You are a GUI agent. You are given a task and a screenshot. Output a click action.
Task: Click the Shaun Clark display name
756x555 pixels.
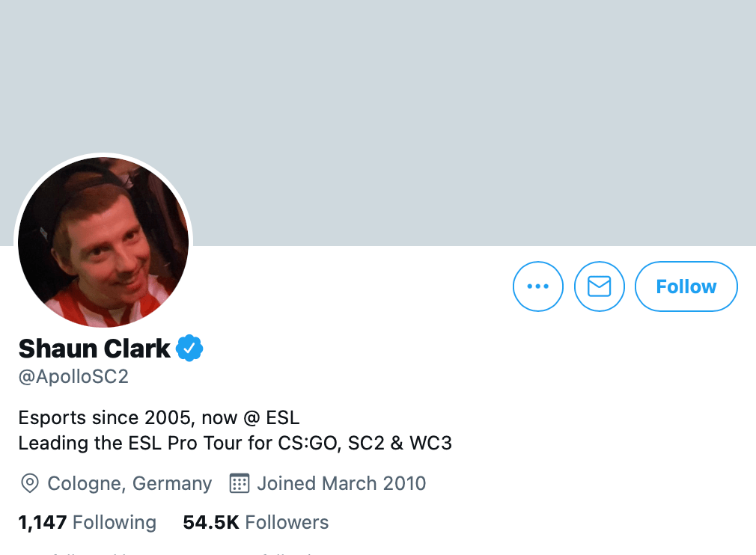(x=94, y=348)
